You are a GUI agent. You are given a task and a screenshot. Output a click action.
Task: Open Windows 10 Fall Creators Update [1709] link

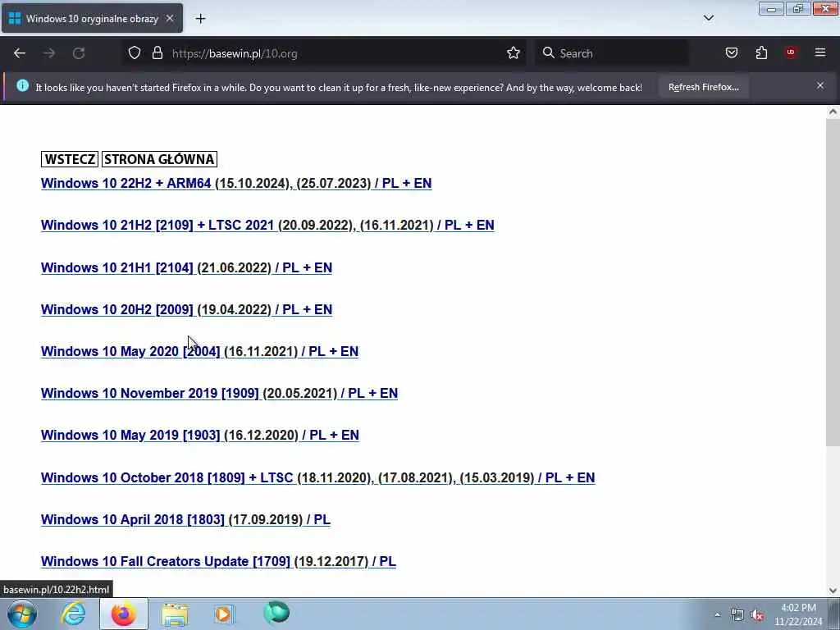tap(218, 561)
